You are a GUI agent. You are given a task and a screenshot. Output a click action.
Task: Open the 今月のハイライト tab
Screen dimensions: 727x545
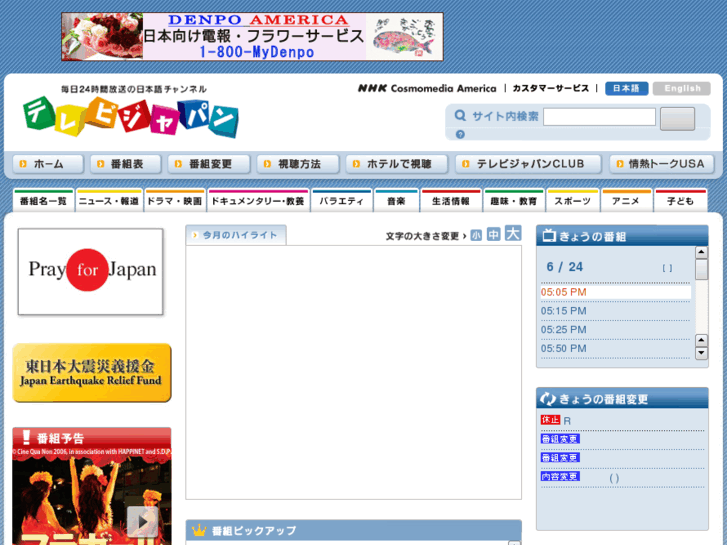click(x=236, y=235)
